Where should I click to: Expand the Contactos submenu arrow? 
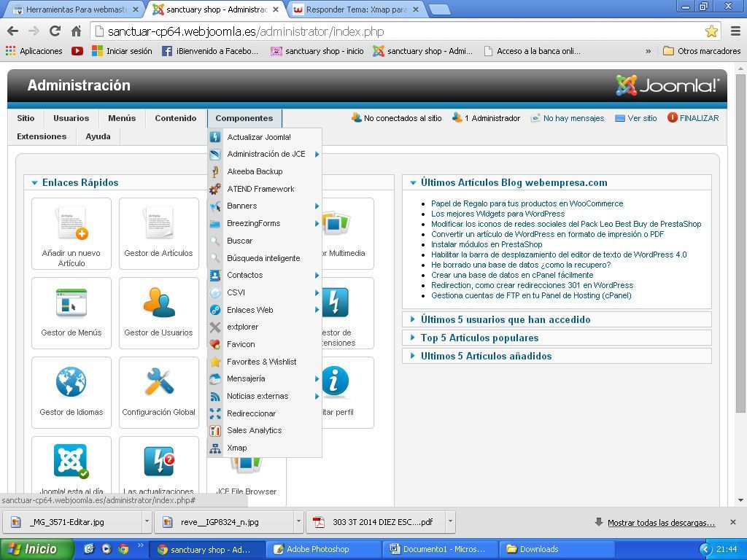click(317, 275)
